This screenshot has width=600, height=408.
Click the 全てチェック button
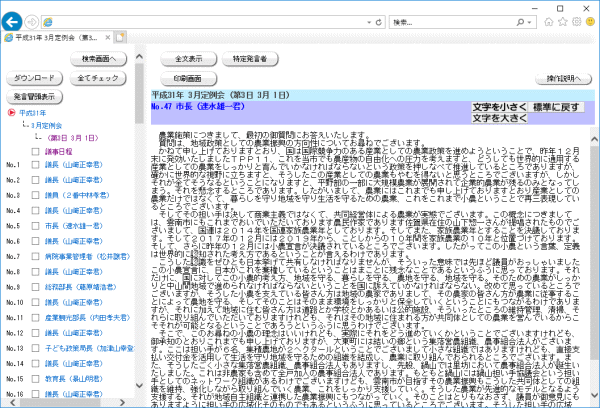98,78
